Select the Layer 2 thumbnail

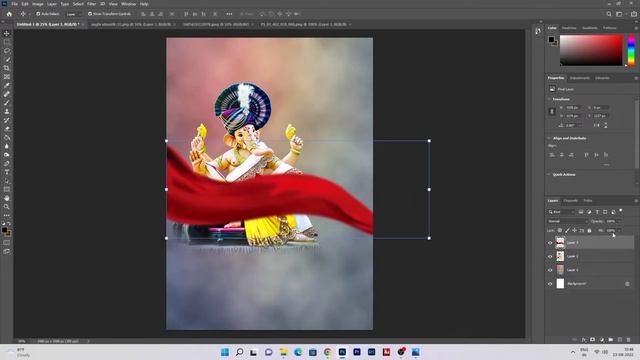coord(560,256)
